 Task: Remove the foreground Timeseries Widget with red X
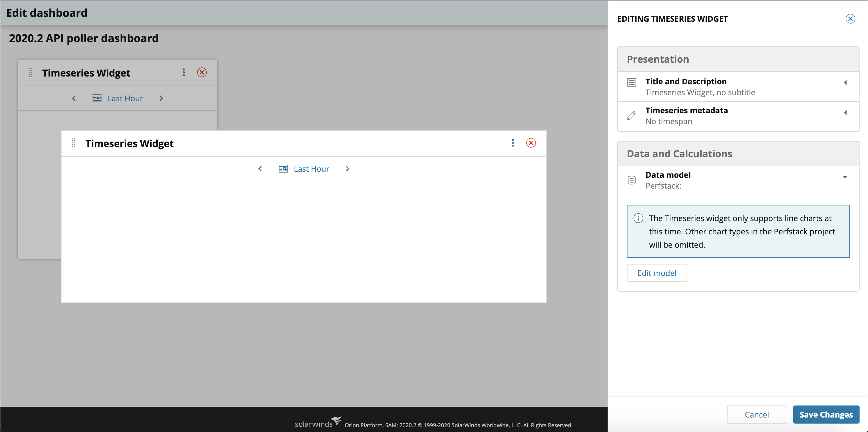tap(531, 143)
